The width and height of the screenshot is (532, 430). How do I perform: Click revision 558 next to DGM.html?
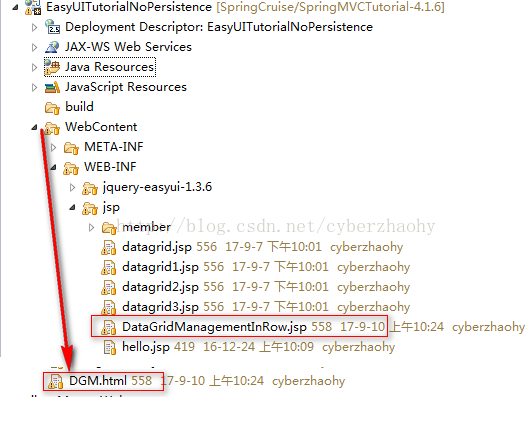[x=142, y=381]
